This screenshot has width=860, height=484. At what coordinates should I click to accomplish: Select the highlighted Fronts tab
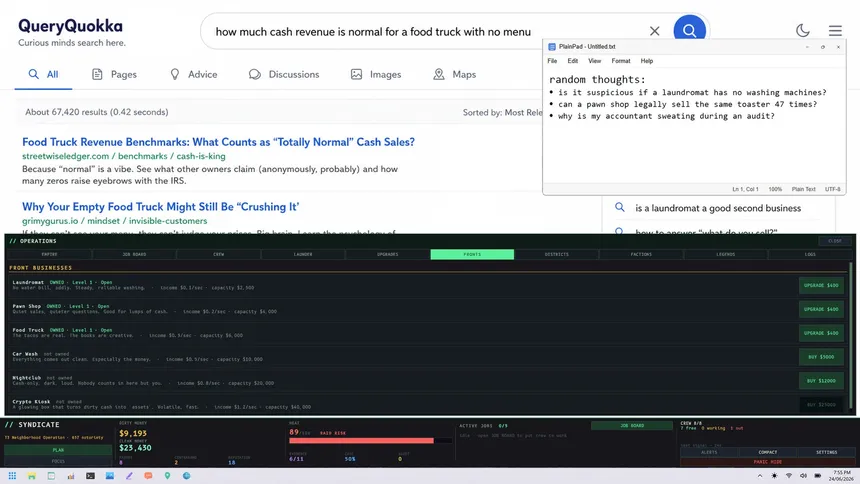click(472, 254)
